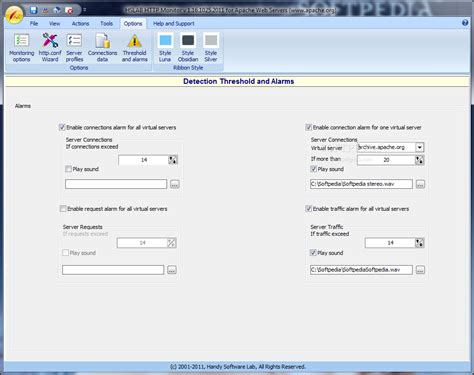Adjust the 'If more than' spinner
The width and height of the screenshot is (474, 375).
coord(420,160)
